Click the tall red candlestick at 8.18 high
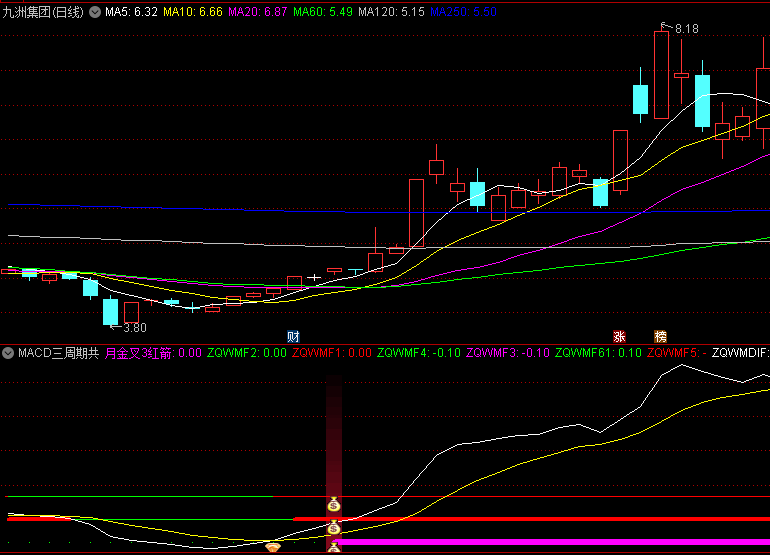This screenshot has height=555, width=770. point(661,74)
